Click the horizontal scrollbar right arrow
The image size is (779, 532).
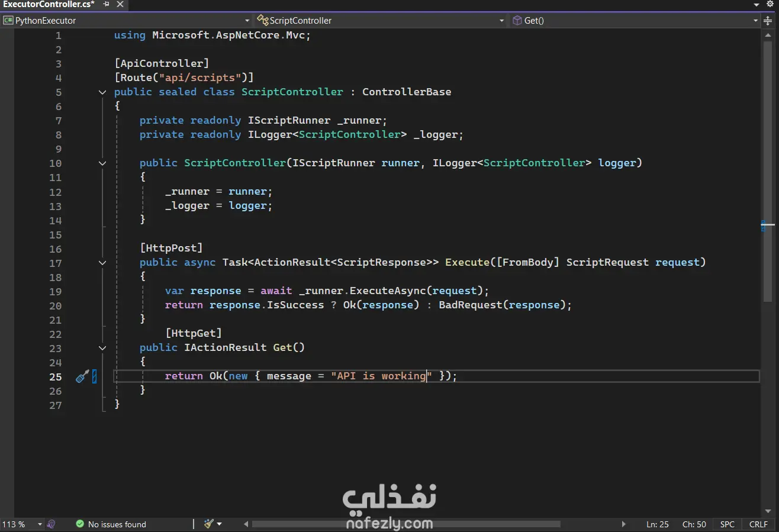tap(624, 524)
